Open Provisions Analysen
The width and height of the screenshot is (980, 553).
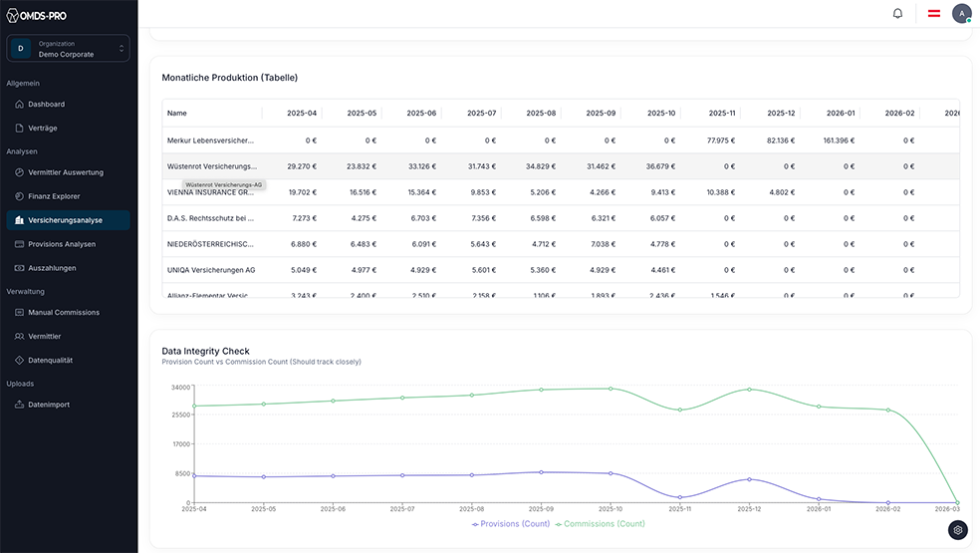click(x=68, y=244)
